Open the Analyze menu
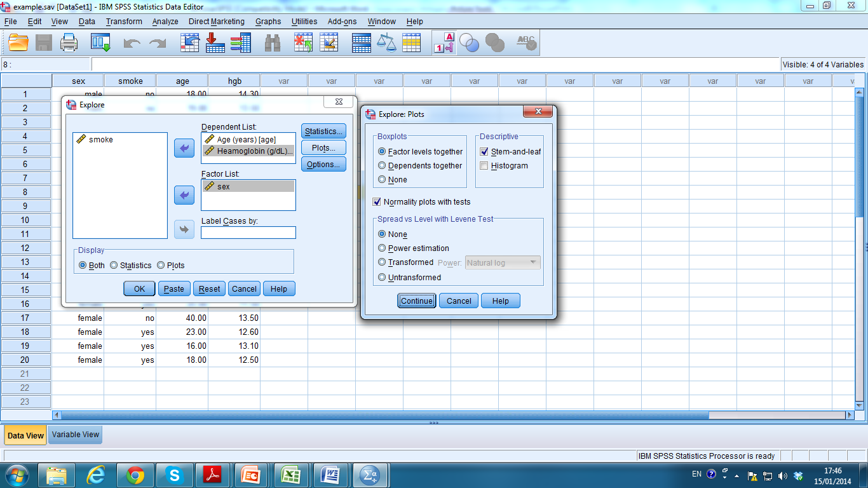The image size is (868, 488). (165, 22)
